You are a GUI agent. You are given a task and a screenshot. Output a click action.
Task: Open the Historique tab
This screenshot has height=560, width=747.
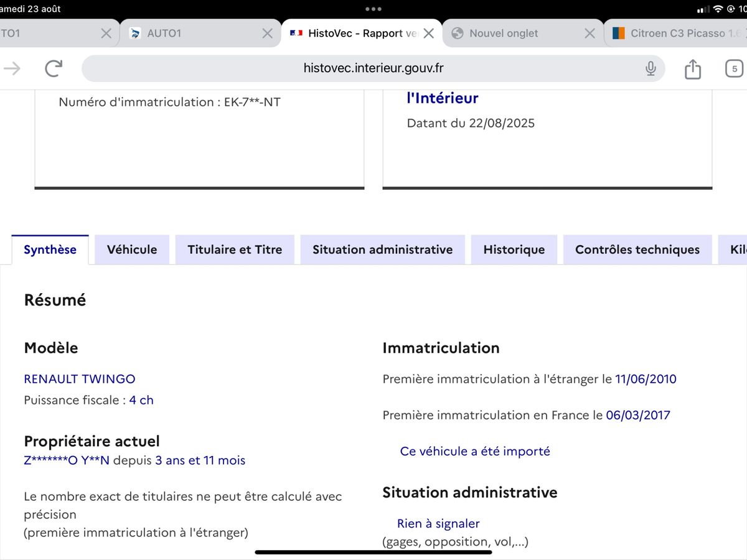pyautogui.click(x=514, y=250)
